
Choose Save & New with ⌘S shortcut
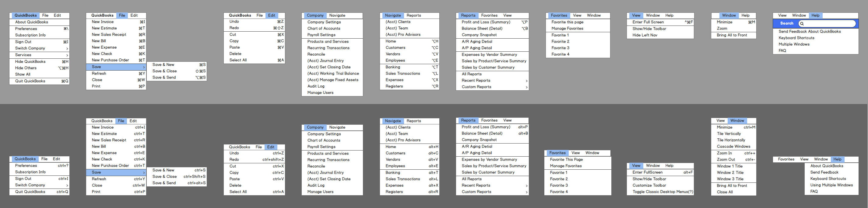[x=177, y=65]
